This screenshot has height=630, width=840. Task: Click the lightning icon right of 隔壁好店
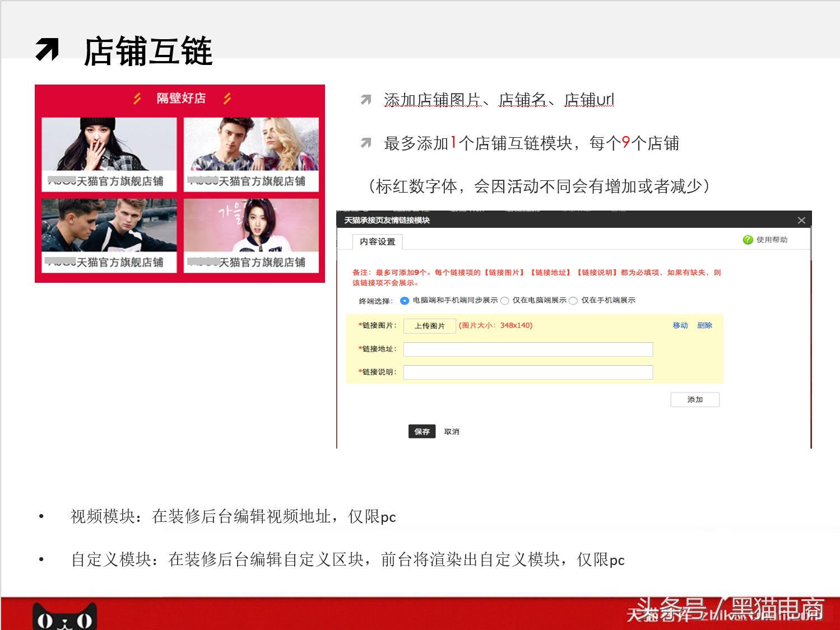coord(226,97)
